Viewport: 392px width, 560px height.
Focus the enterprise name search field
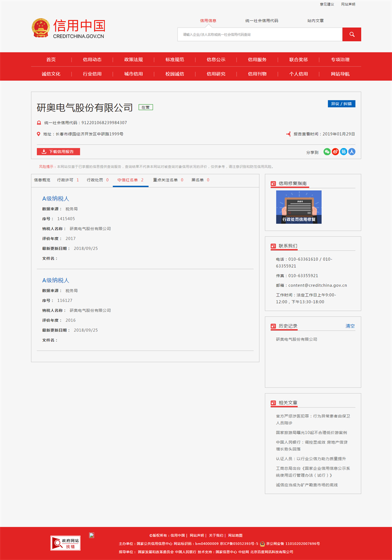point(260,34)
